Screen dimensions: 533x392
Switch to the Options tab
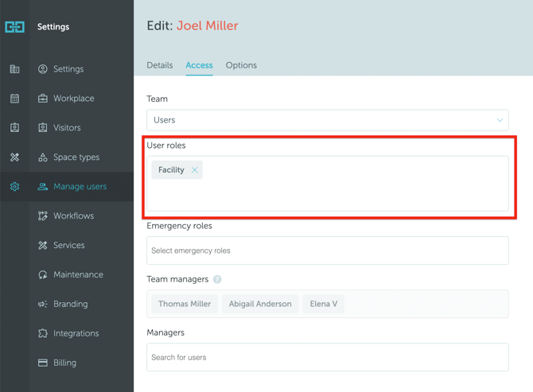(241, 65)
